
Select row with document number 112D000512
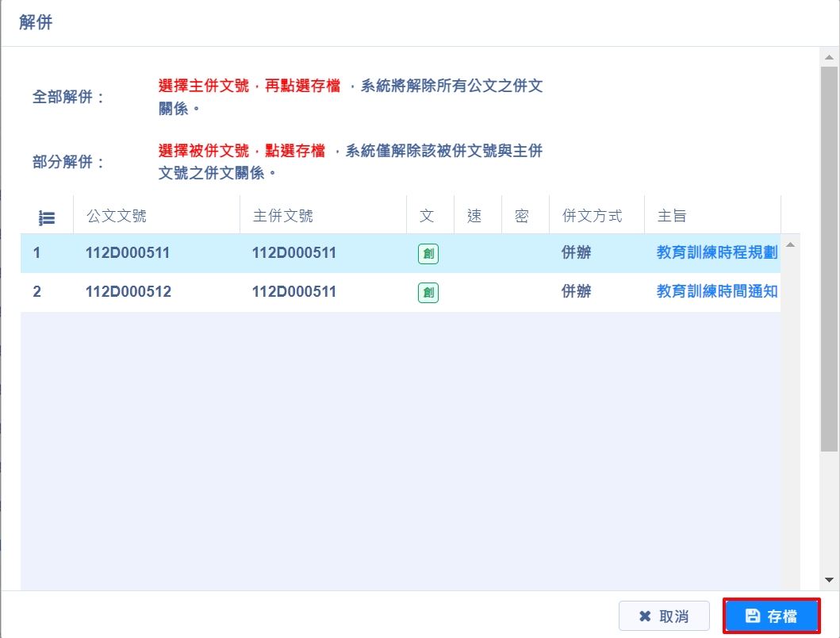tap(128, 292)
